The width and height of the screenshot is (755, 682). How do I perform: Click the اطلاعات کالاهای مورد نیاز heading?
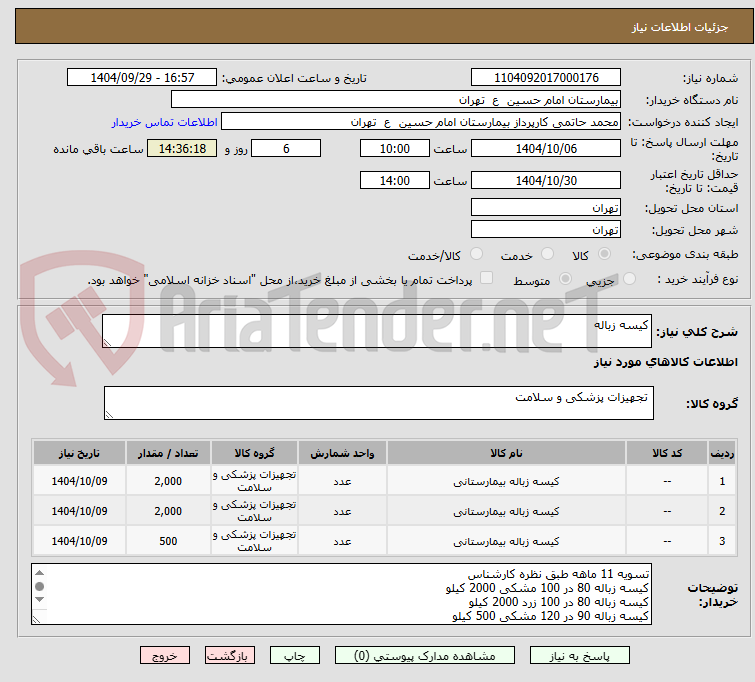(665, 362)
